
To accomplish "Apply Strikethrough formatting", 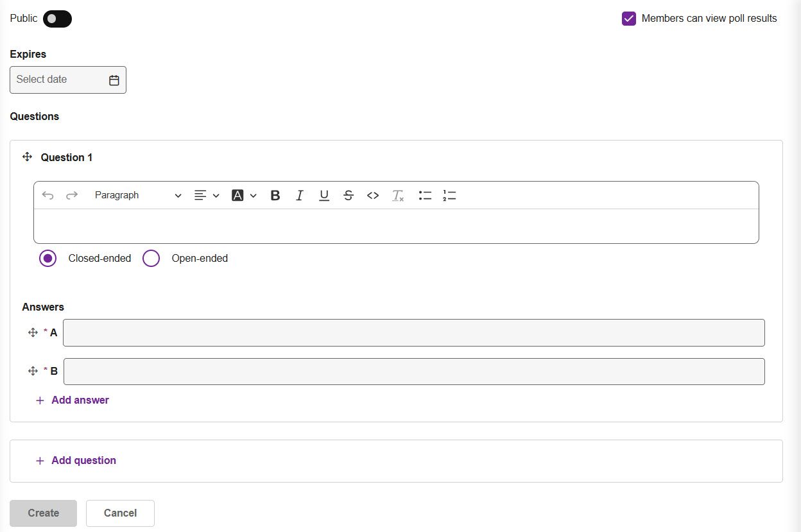I will point(349,196).
